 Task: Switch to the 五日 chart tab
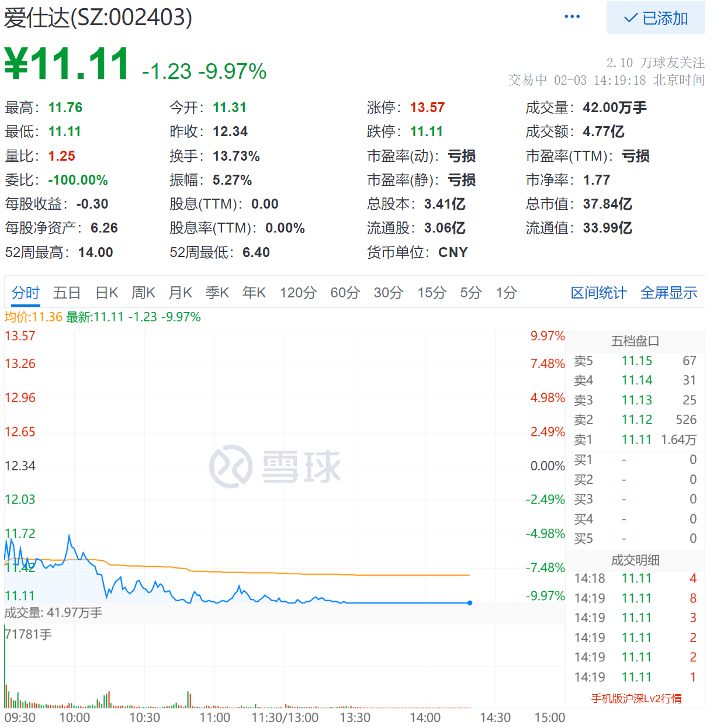pos(67,293)
